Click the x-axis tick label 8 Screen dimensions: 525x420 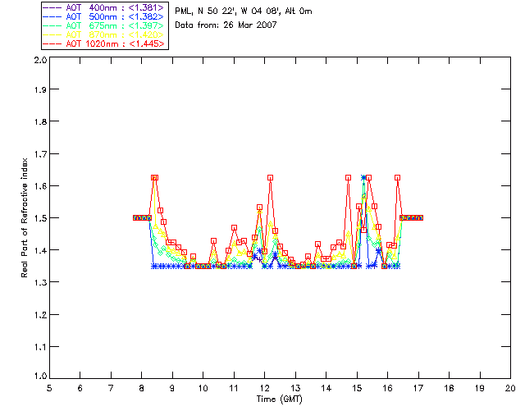142,388
